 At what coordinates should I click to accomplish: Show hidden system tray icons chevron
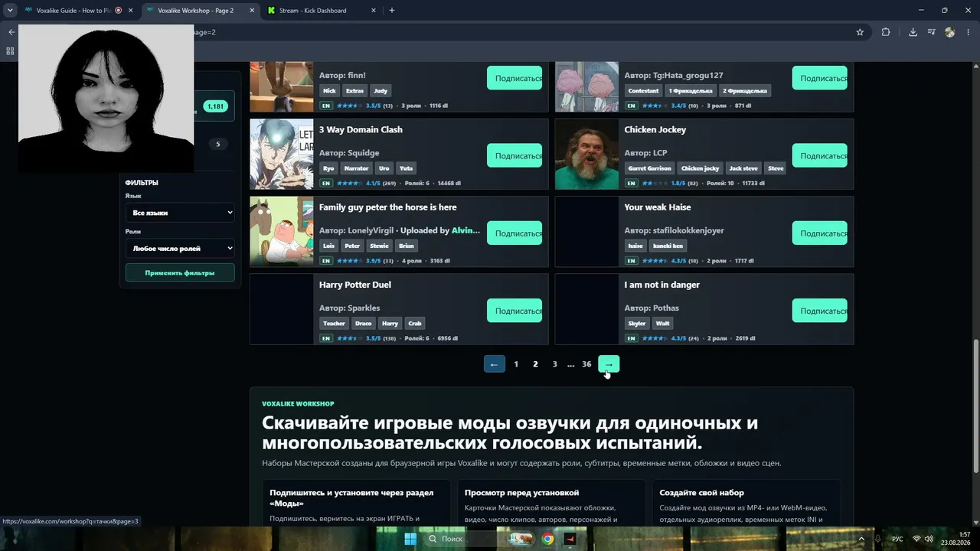[x=862, y=539]
